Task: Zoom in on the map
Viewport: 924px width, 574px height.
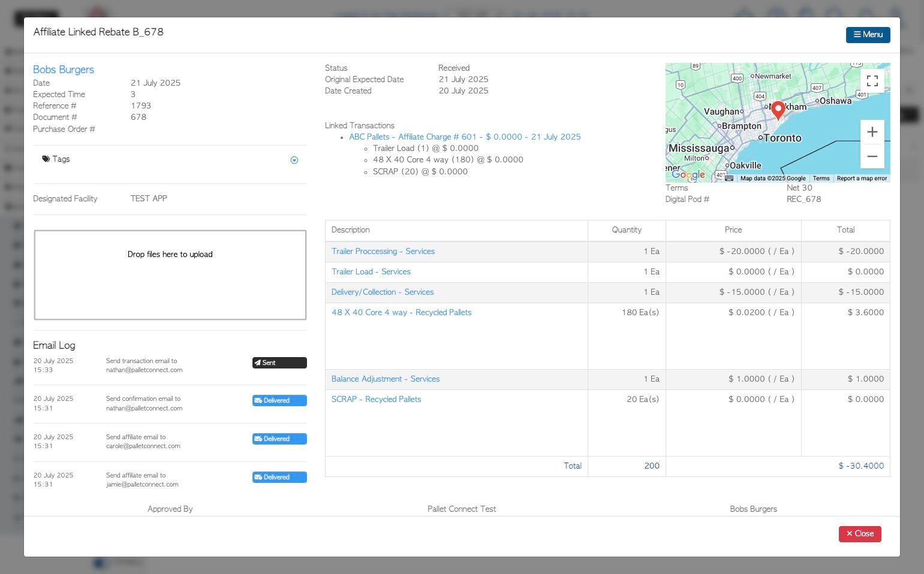Action: (872, 132)
